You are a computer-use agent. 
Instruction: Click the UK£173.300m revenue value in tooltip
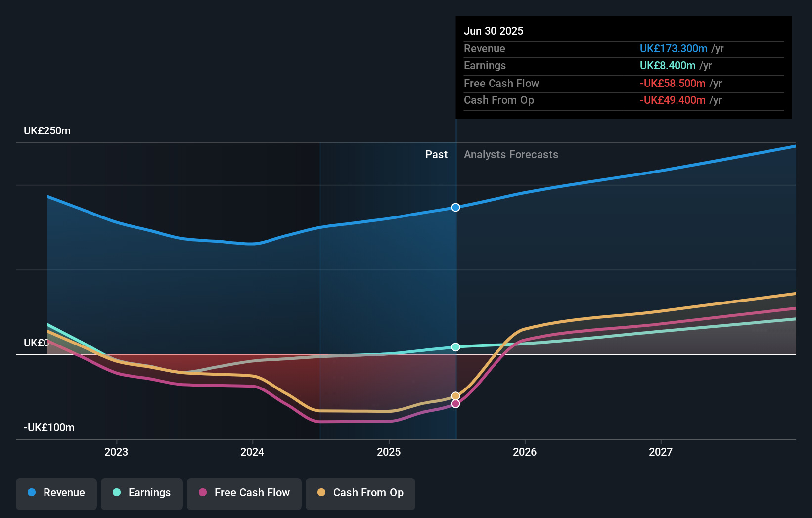674,48
